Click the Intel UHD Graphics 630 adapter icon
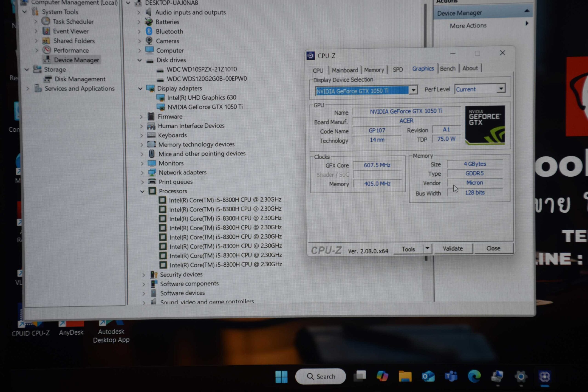This screenshot has width=588, height=392. pyautogui.click(x=161, y=98)
